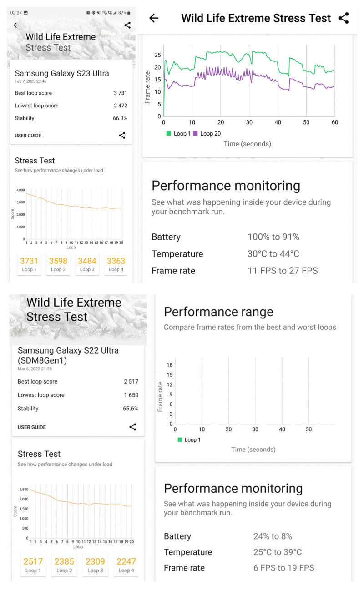Select Loop 1 score 2517 card
364x591 pixels.
33,565
